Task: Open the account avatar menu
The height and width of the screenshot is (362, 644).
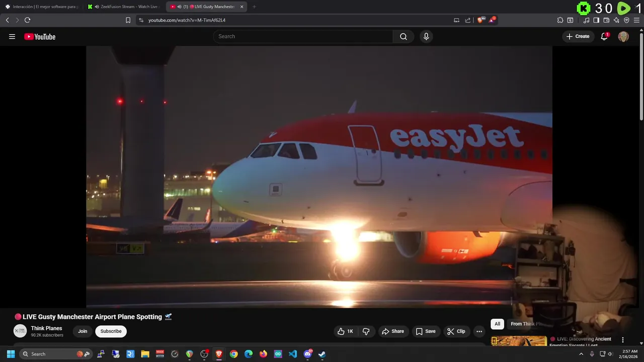Action: click(623, 36)
